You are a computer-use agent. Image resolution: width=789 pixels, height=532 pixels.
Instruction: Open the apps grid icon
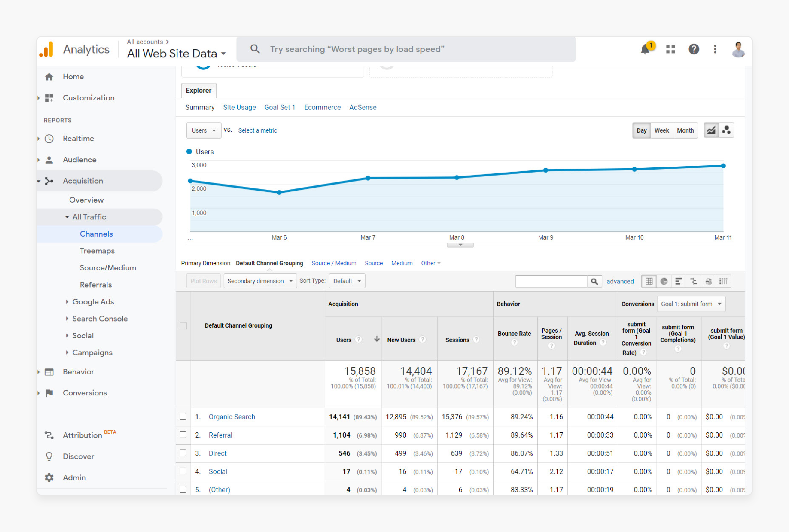click(670, 50)
